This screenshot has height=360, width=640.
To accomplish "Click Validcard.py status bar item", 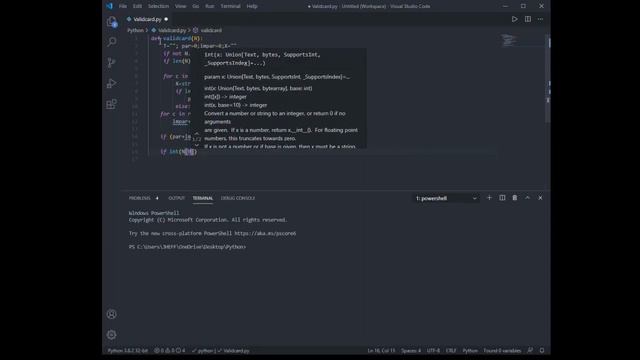I will pyautogui.click(x=234, y=351).
